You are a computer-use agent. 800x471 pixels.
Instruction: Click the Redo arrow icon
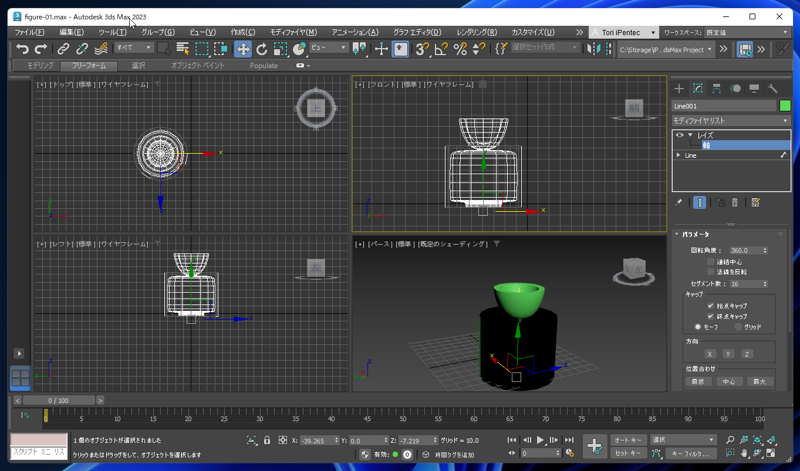click(41, 49)
